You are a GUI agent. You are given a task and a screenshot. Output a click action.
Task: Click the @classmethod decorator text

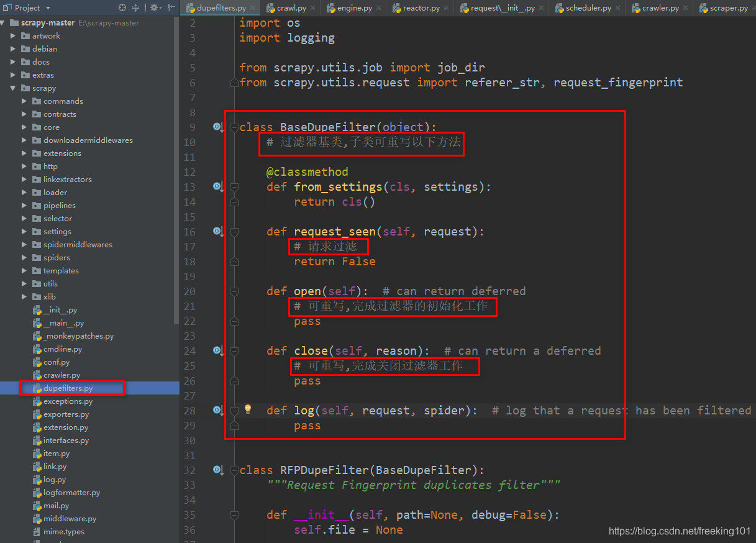coord(307,172)
